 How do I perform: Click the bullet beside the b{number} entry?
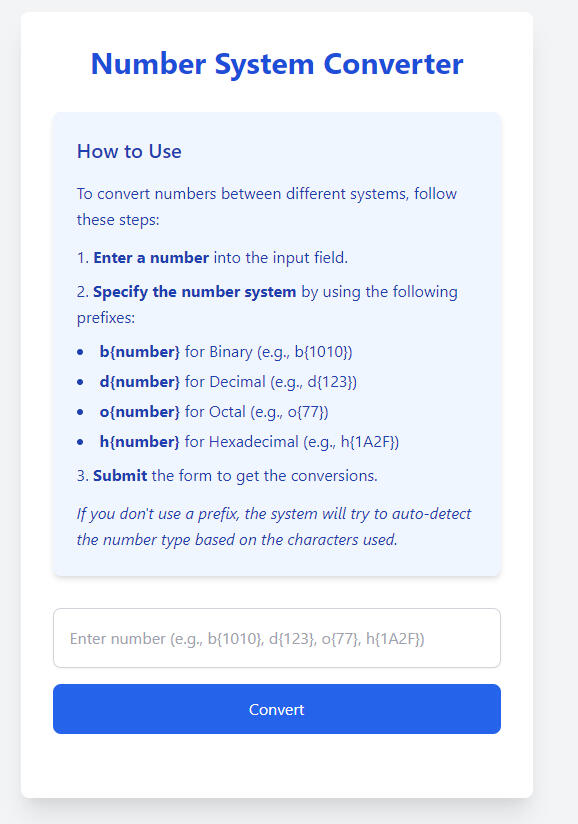pyautogui.click(x=82, y=351)
